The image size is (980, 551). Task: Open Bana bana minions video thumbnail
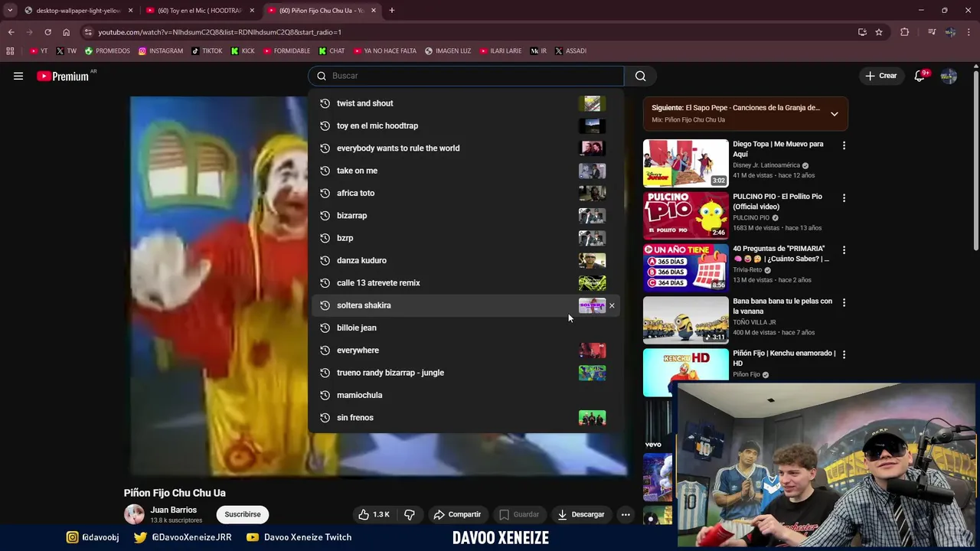685,320
